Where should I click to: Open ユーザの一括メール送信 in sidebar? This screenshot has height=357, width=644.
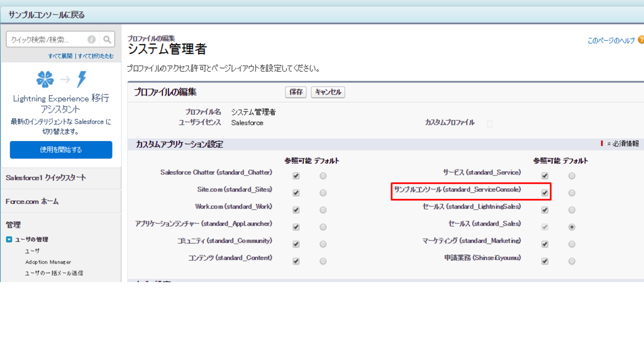tap(54, 273)
